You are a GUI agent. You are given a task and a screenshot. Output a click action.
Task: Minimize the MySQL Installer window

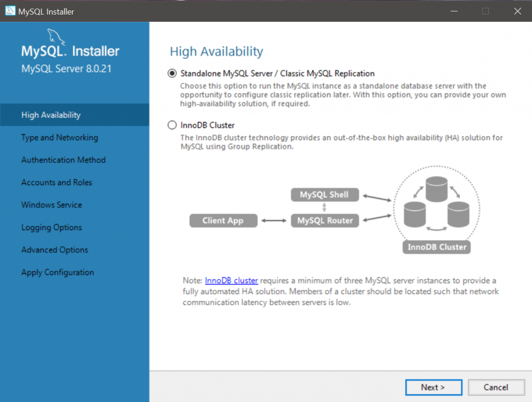[x=454, y=11]
